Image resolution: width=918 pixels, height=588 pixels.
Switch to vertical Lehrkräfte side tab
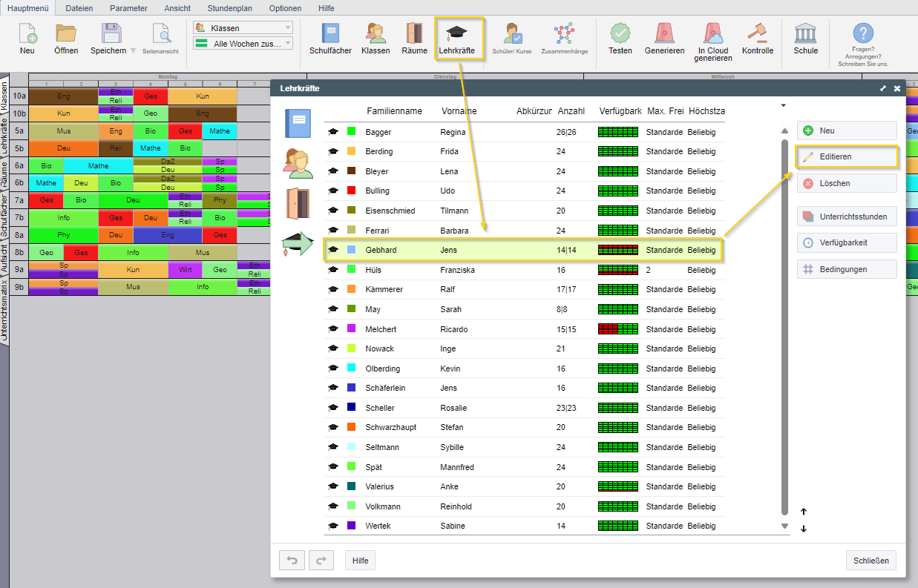[x=4, y=136]
